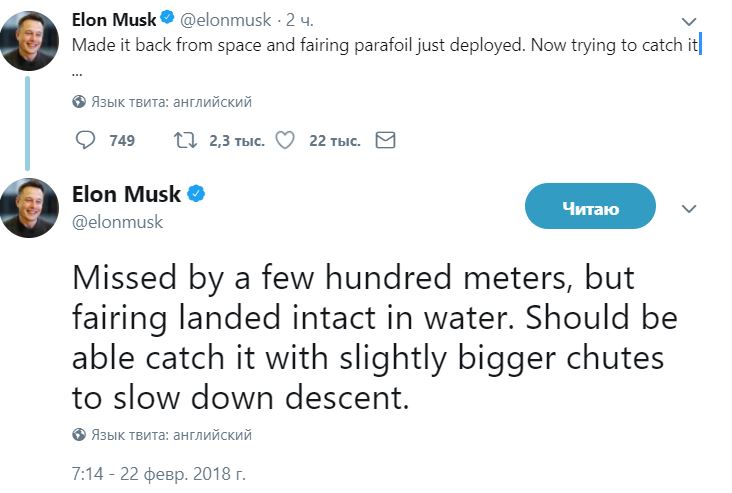Toggle the Читаю follow button
Image resolution: width=732 pixels, height=493 pixels.
pyautogui.click(x=590, y=206)
